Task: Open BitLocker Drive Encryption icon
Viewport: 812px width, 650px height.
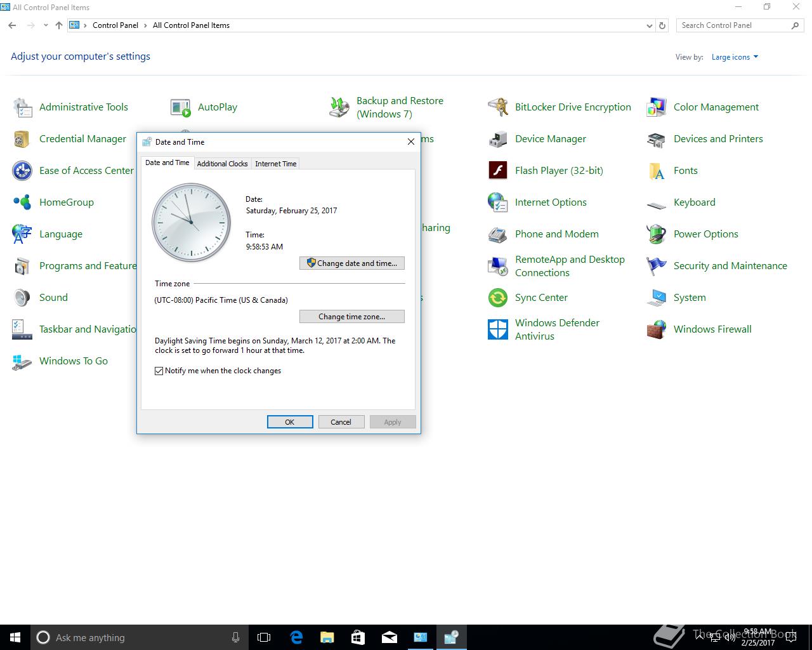Action: (x=498, y=107)
